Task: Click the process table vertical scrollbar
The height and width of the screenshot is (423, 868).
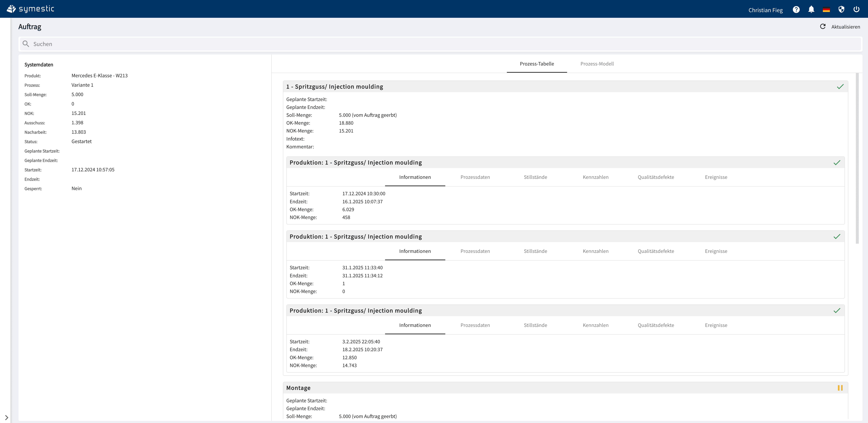Action: (x=857, y=158)
